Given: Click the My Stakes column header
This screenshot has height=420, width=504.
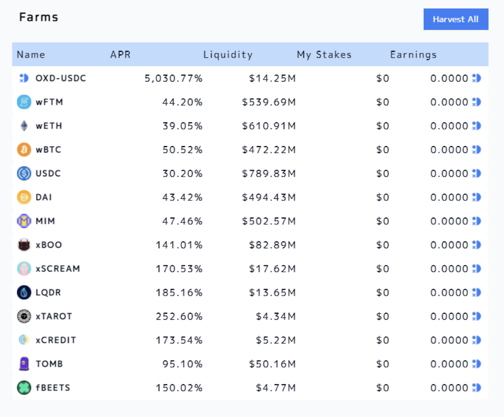Looking at the screenshot, I should click(x=324, y=54).
